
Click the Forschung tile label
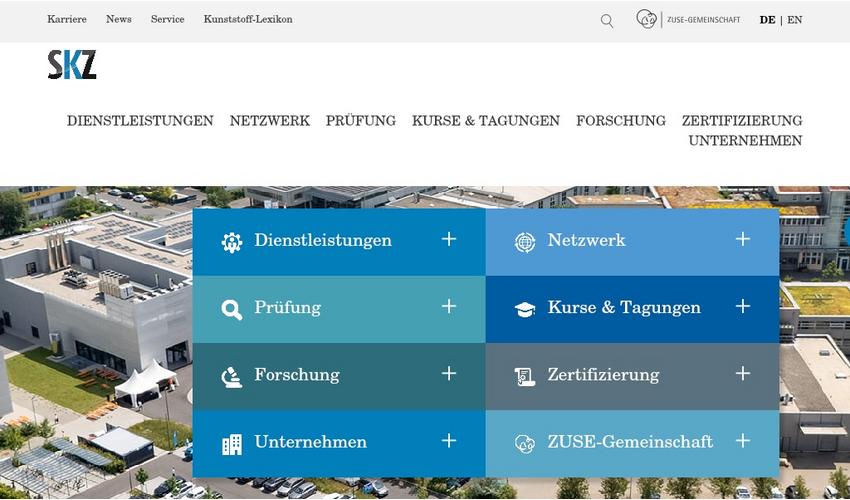[297, 375]
